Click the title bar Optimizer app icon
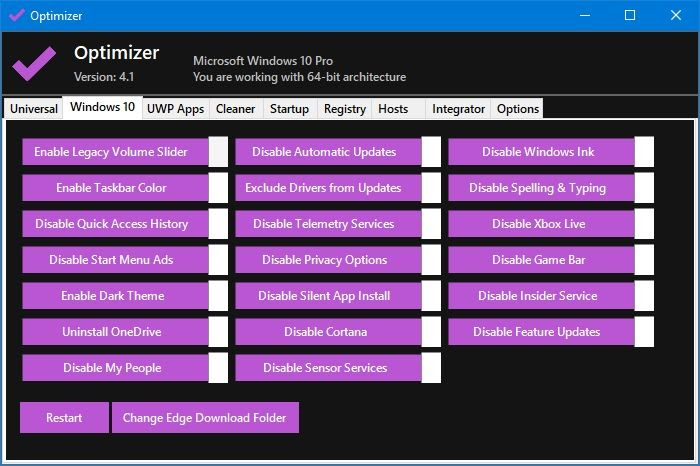700x466 pixels. click(x=17, y=16)
